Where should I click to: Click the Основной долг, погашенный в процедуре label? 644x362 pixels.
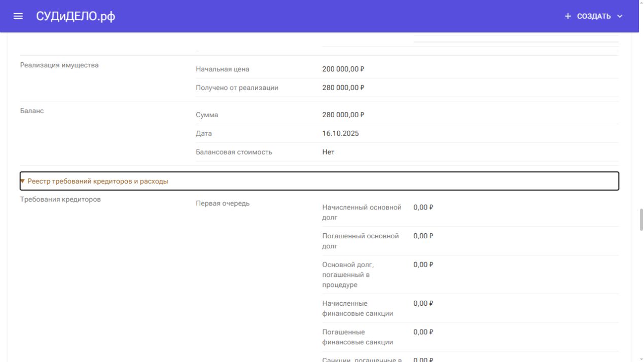pos(348,275)
